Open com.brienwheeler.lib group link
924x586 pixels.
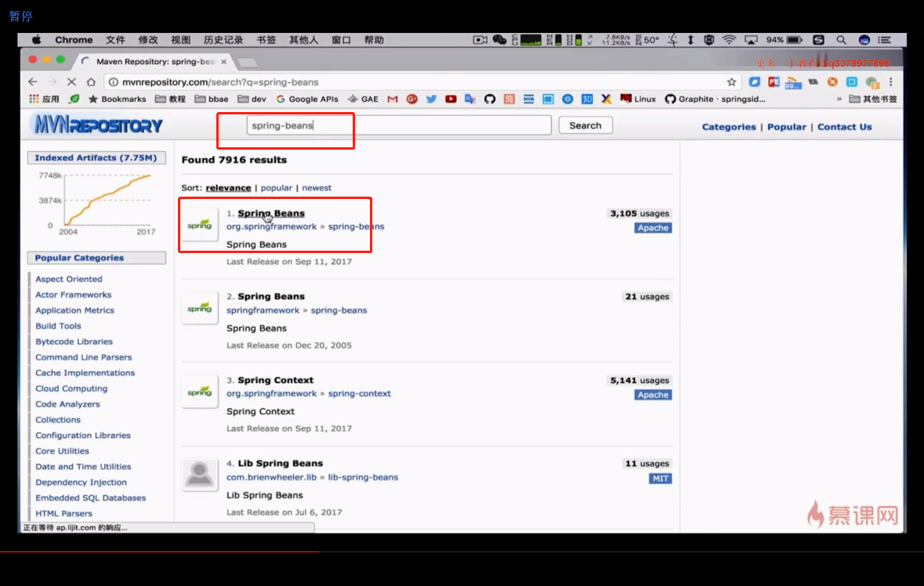271,477
